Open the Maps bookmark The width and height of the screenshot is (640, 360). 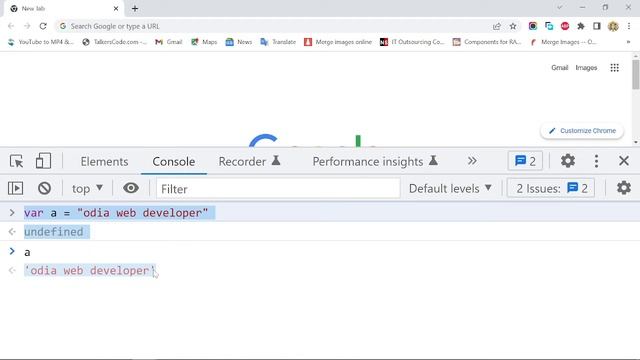204,42
